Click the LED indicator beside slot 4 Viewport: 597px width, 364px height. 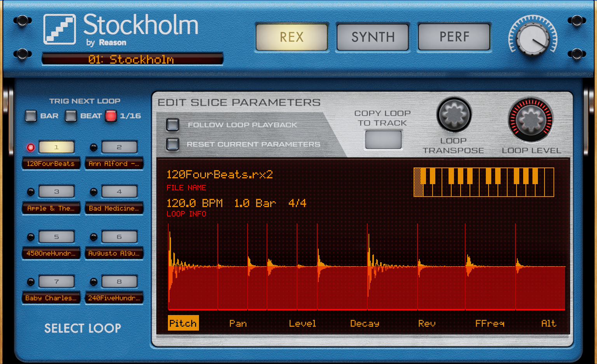(94, 192)
